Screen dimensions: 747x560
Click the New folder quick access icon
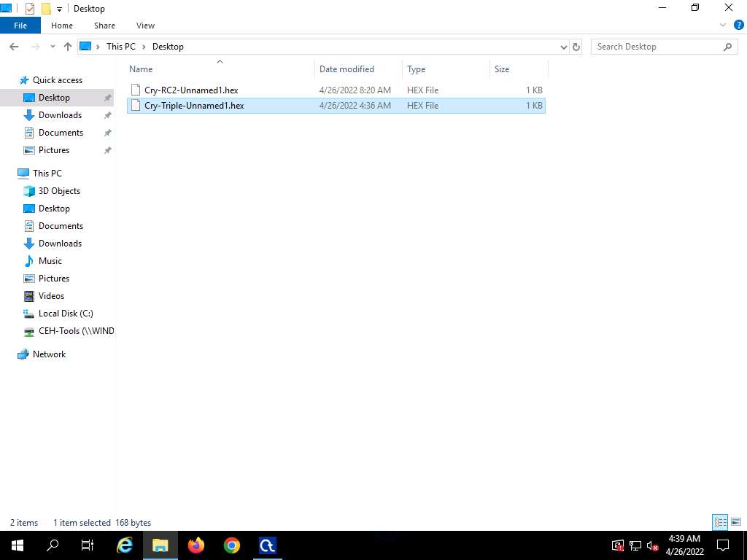point(46,9)
